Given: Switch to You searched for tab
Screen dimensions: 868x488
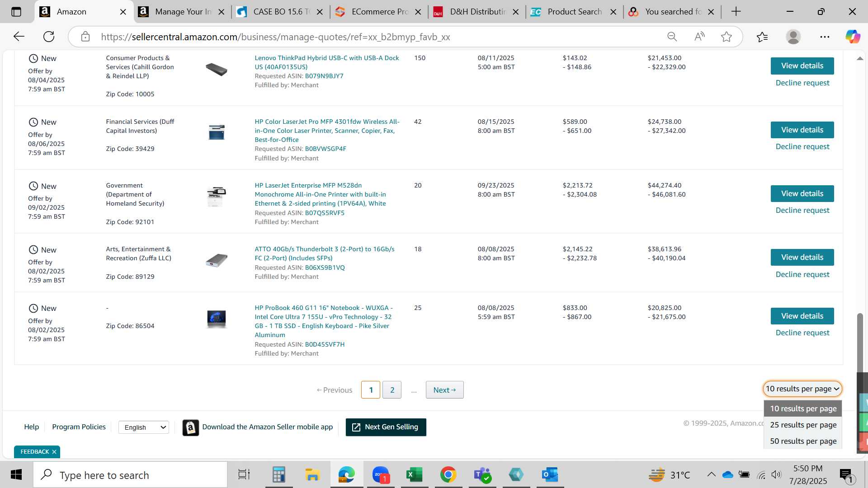Looking at the screenshot, I should pyautogui.click(x=672, y=12).
